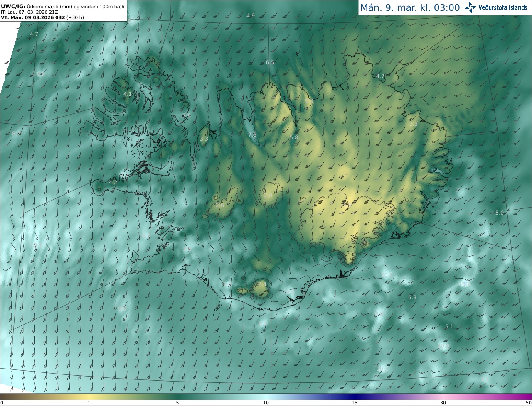
Task: Click the 2.6 value on the glacier
Action: point(220,205)
